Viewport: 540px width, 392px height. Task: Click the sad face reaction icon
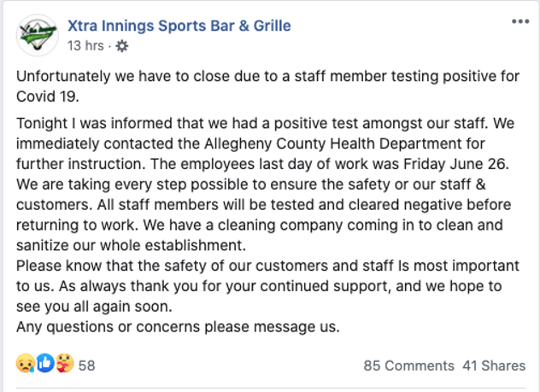26,364
